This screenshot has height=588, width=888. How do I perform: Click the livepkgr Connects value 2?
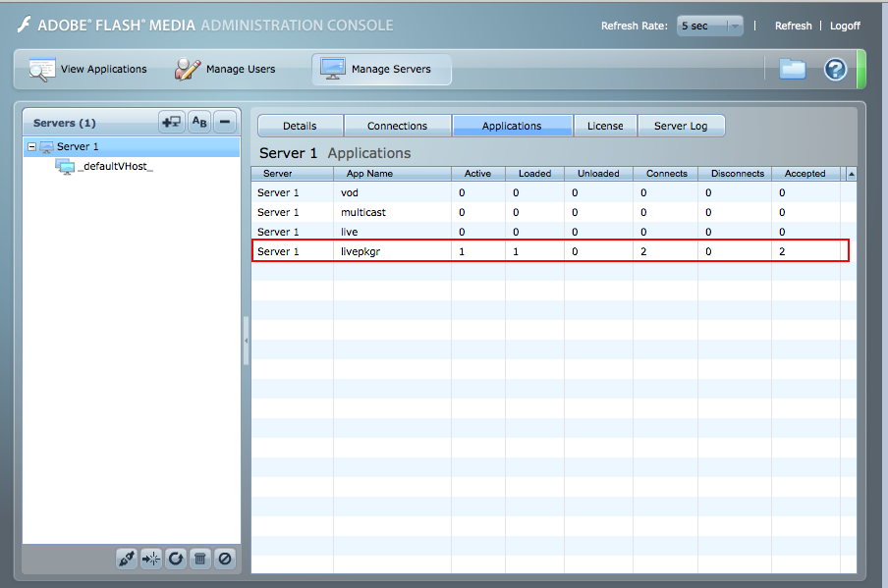pyautogui.click(x=643, y=251)
